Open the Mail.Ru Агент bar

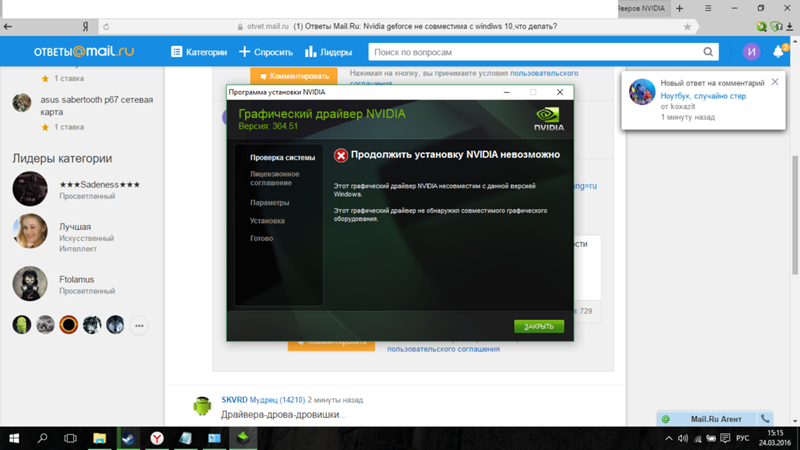[x=715, y=419]
